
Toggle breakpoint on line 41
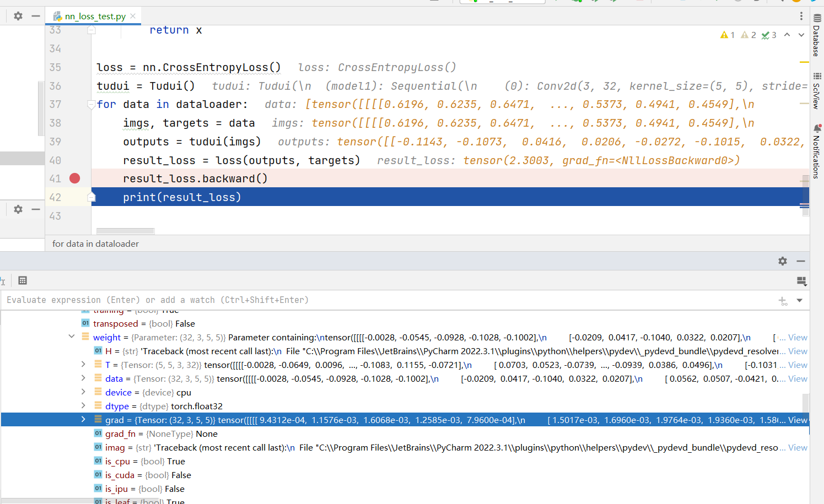pos(75,178)
